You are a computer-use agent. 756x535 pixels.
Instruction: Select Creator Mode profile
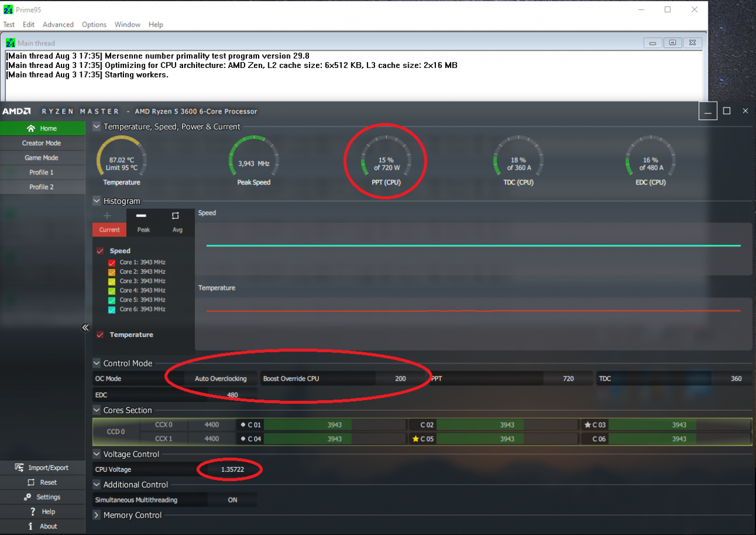click(41, 143)
